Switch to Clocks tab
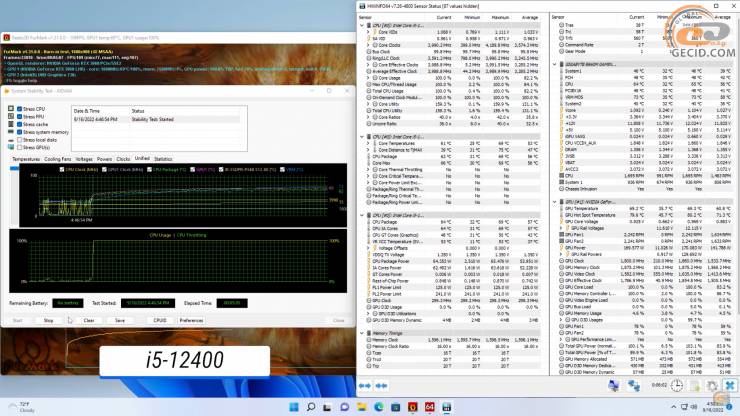Viewport: 740px width, 416px height. [123, 159]
